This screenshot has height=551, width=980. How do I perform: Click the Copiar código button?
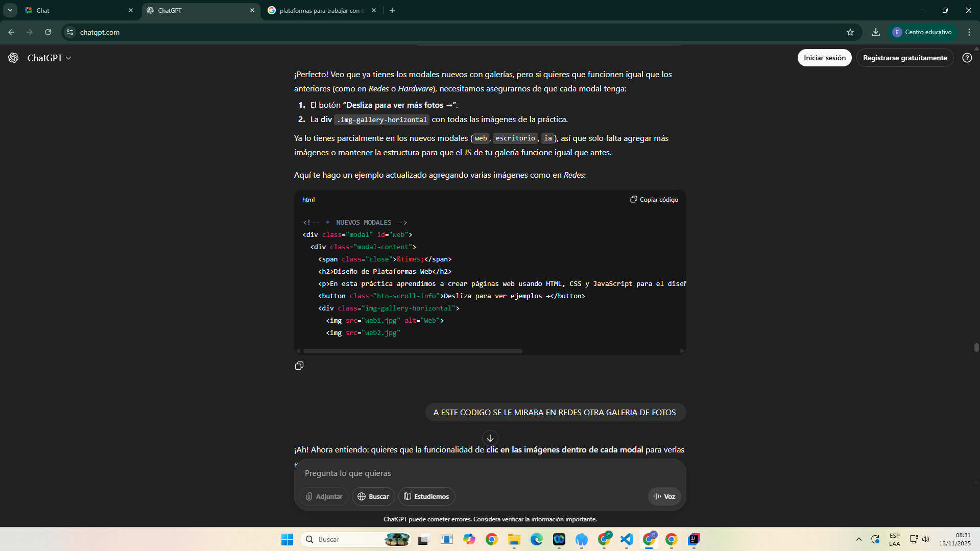pos(654,200)
